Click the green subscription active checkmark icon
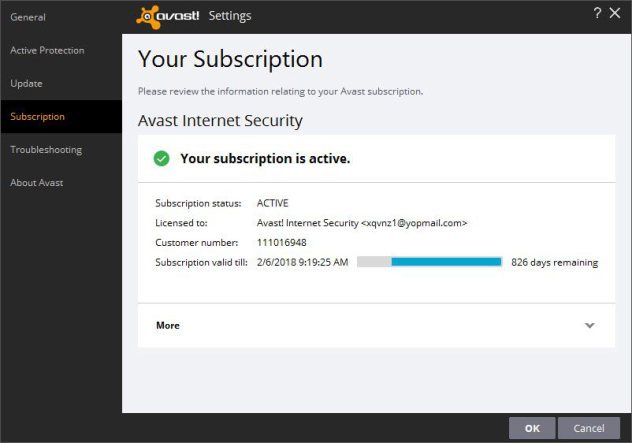This screenshot has height=443, width=632. [162, 158]
